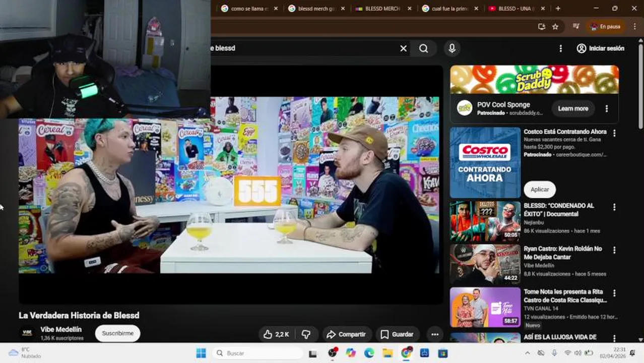Open a new browser tab
Image resolution: width=644 pixels, height=363 pixels.
[558, 9]
